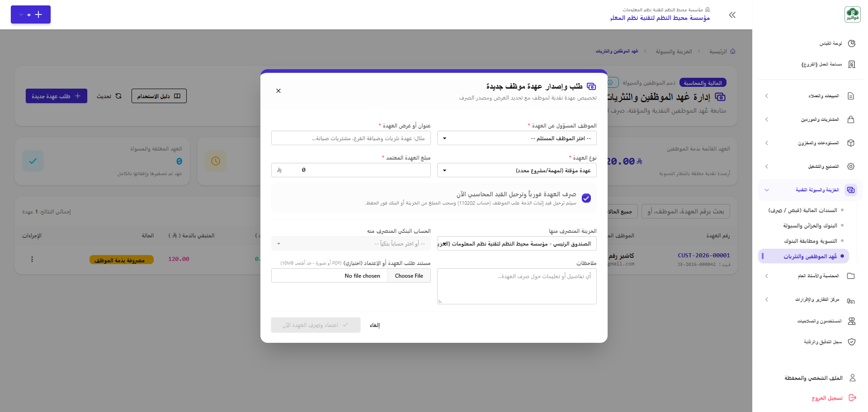868x412 pixels.
Task: Toggle immediate custody disbursement checkbox
Action: click(x=586, y=198)
